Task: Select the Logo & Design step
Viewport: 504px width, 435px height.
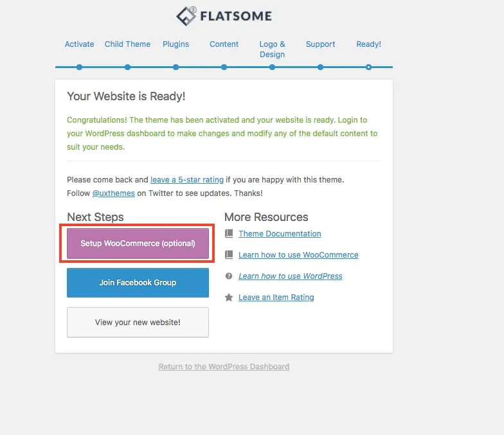Action: [273, 49]
